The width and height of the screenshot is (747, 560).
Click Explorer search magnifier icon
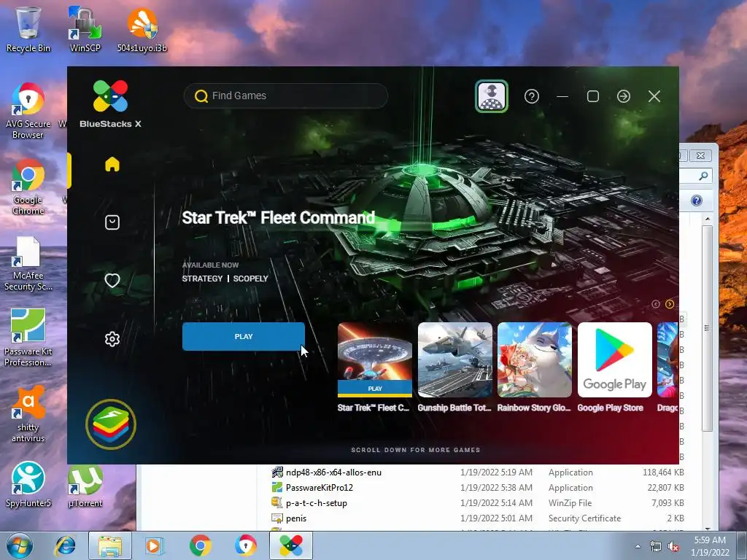(x=703, y=176)
